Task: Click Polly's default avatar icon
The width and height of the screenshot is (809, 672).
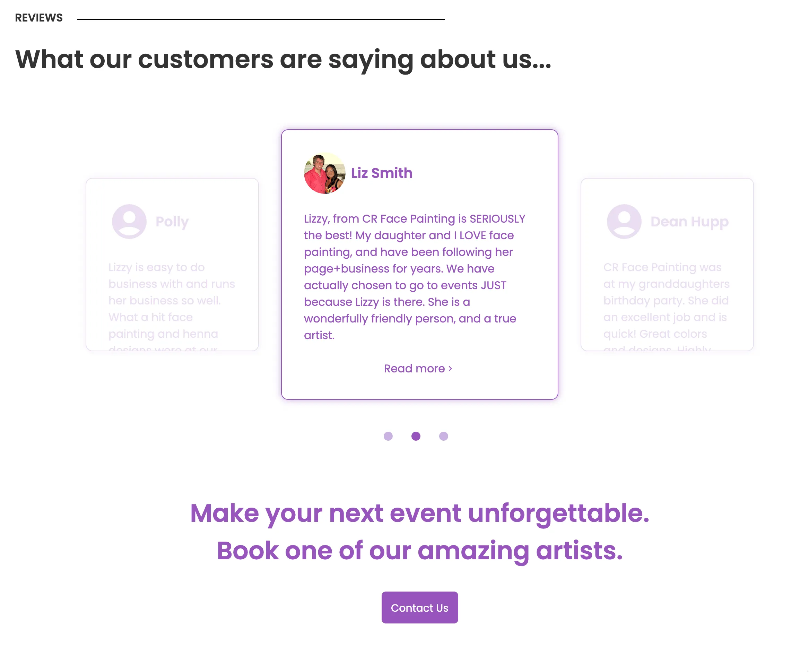Action: click(x=129, y=222)
